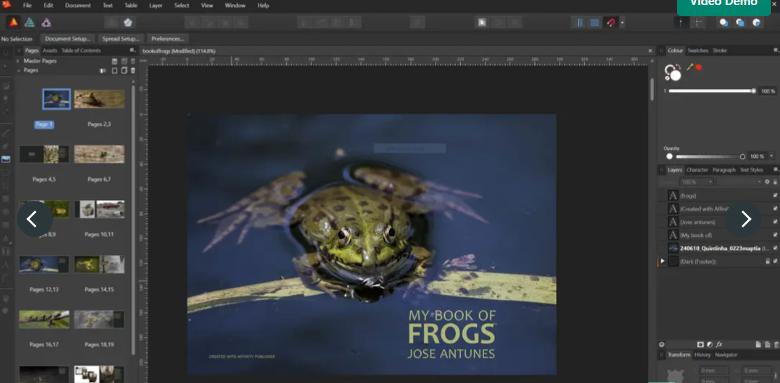Switch to the Swatches tab

(697, 51)
